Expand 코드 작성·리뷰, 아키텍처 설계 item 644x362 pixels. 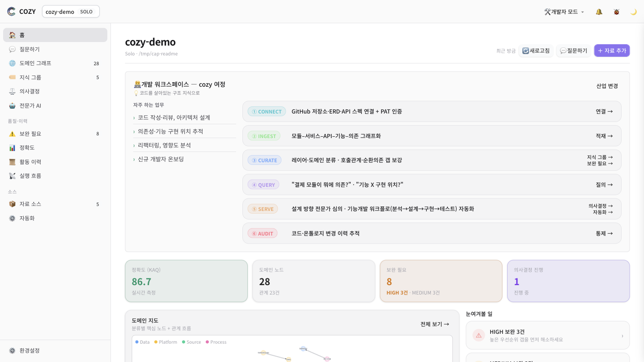(184, 118)
